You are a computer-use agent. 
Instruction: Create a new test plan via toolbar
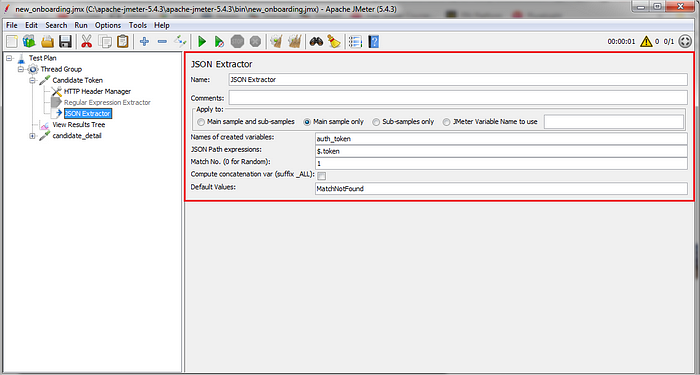[x=12, y=42]
